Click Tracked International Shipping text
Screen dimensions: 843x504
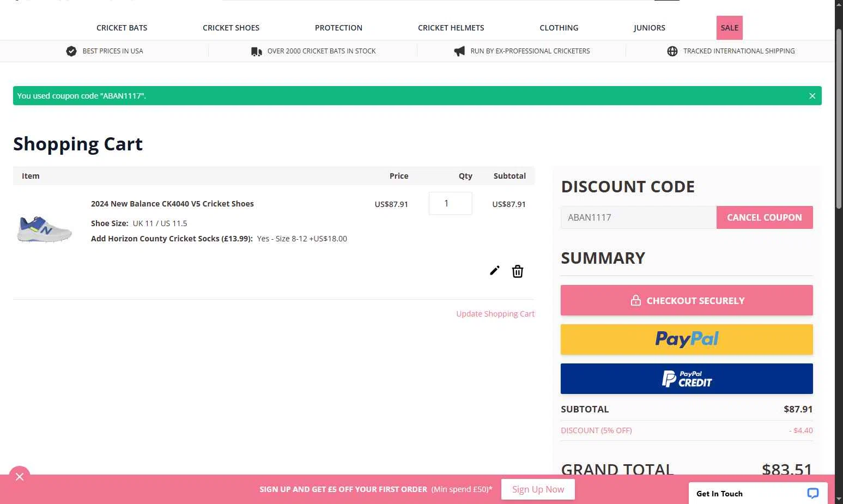739,51
